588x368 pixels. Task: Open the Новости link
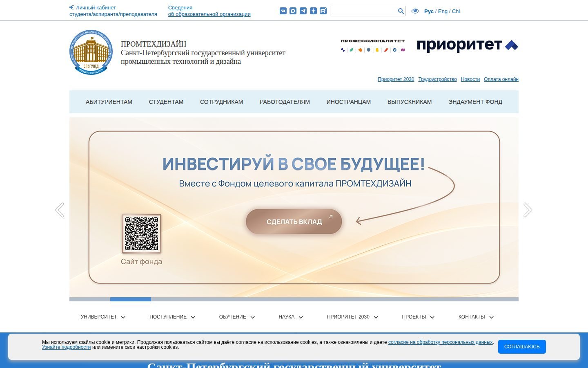tap(470, 79)
